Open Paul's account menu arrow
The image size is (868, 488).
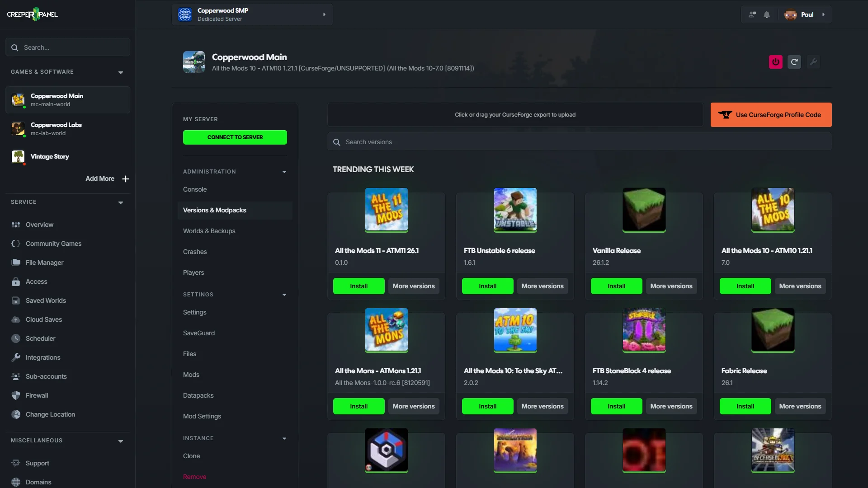tap(823, 14)
